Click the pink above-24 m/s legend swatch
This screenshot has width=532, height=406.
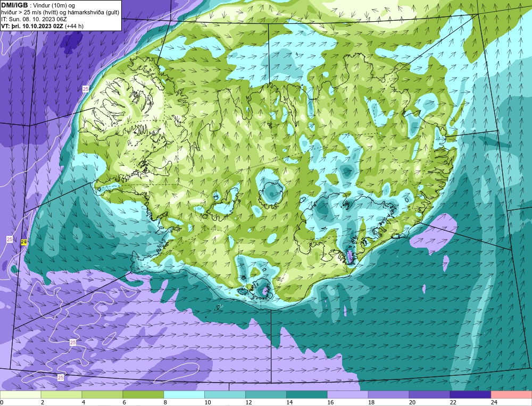click(x=511, y=395)
